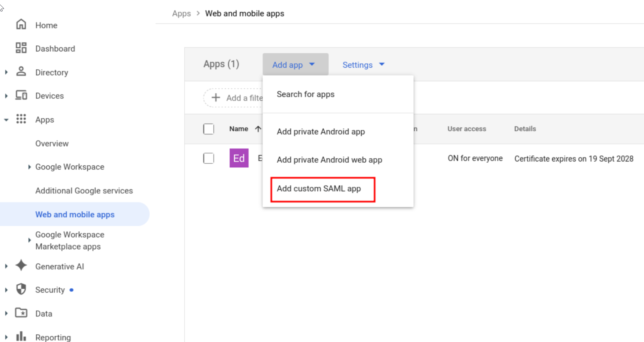This screenshot has height=342, width=644.
Task: Click ON for everyone cell
Action: pyautogui.click(x=475, y=158)
